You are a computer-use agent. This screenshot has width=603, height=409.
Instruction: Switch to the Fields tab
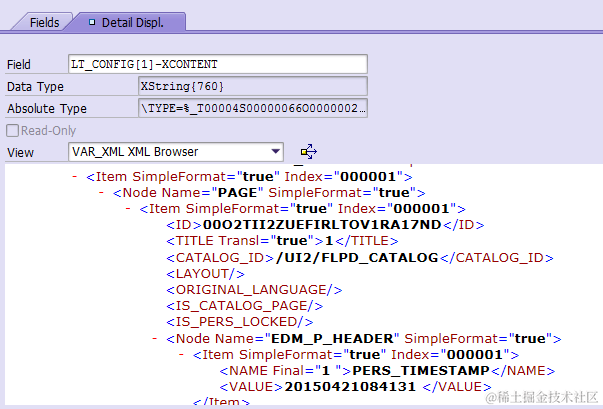click(x=42, y=22)
